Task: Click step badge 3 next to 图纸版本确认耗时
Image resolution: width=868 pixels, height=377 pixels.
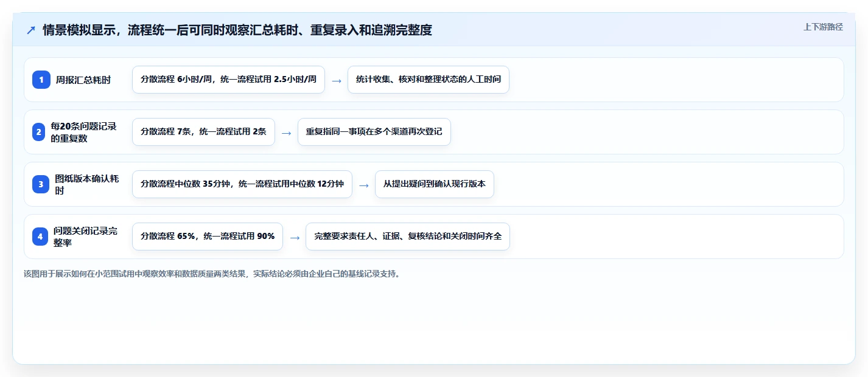Action: [41, 184]
